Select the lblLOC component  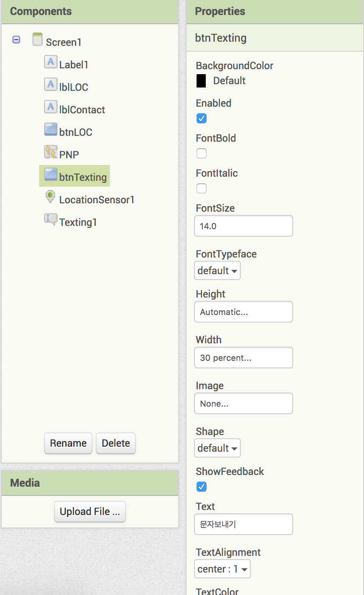click(x=74, y=87)
